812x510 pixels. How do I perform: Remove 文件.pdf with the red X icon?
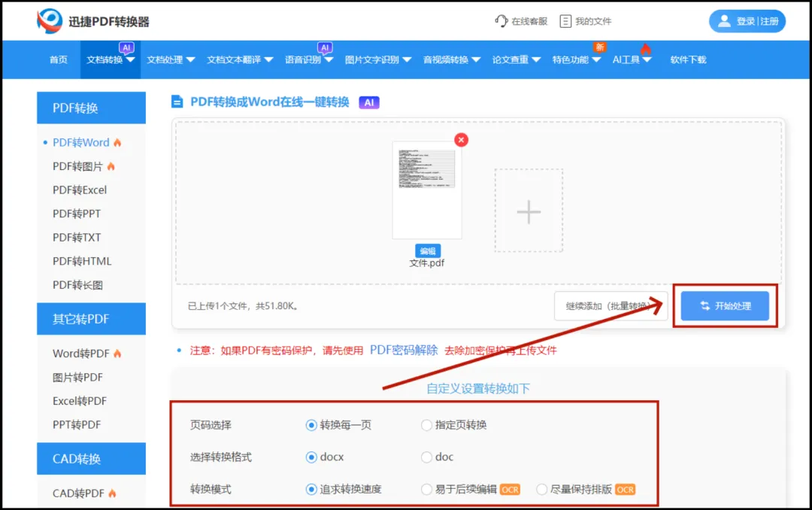pos(461,140)
